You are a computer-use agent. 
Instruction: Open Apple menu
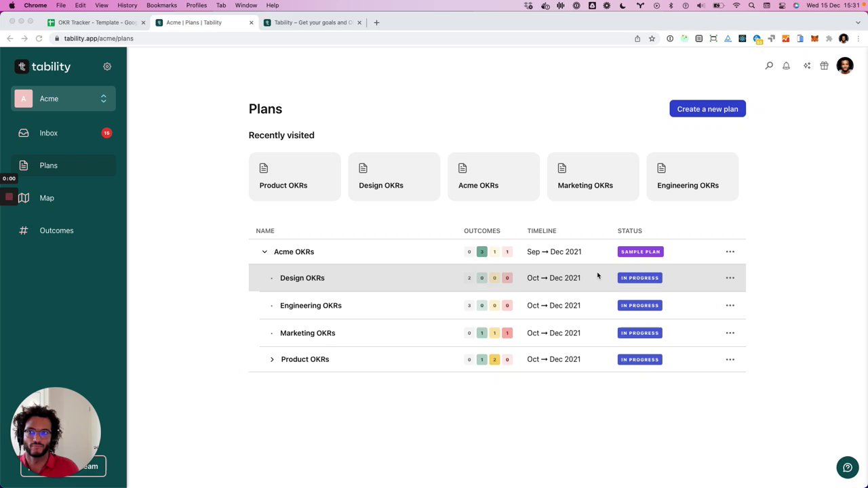point(12,5)
